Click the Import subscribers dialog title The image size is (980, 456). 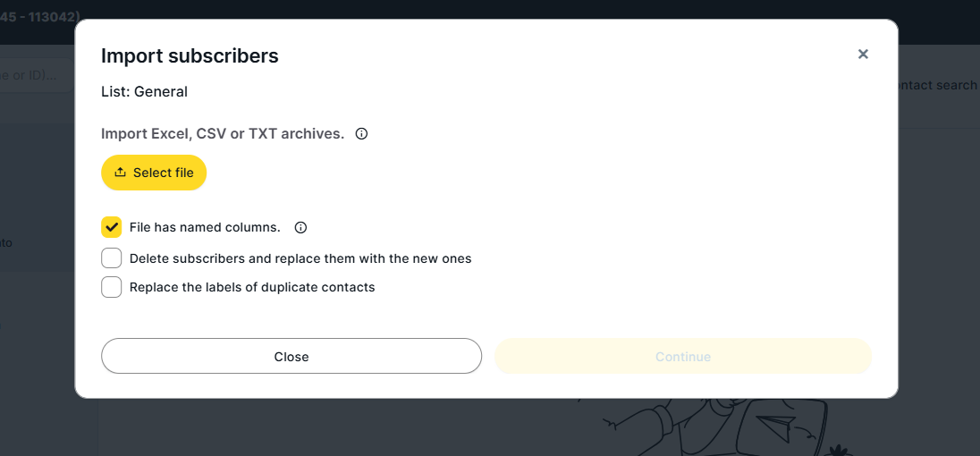[190, 55]
